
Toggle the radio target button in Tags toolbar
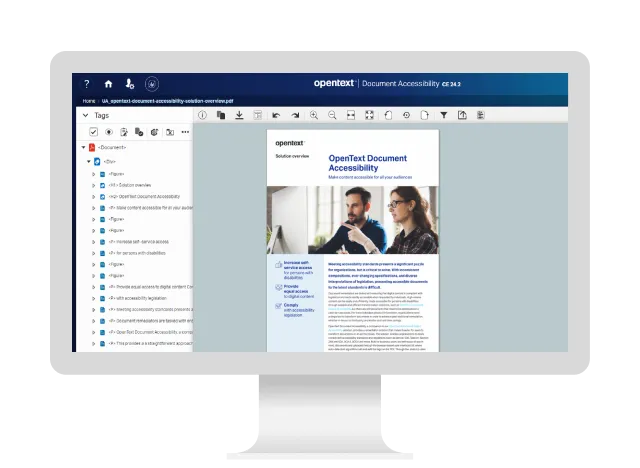point(109,132)
